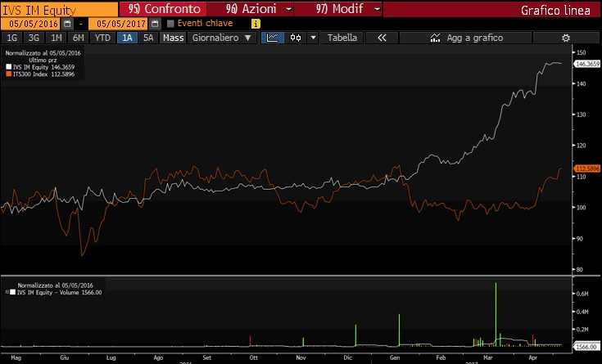The image size is (602, 364).
Task: Click the 146.3659 price label on axis
Action: (587, 64)
